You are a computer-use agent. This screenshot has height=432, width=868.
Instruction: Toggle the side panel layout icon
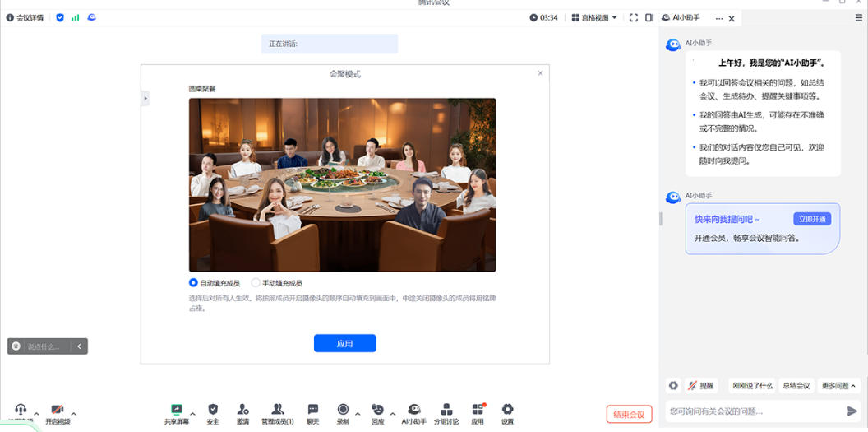point(649,18)
